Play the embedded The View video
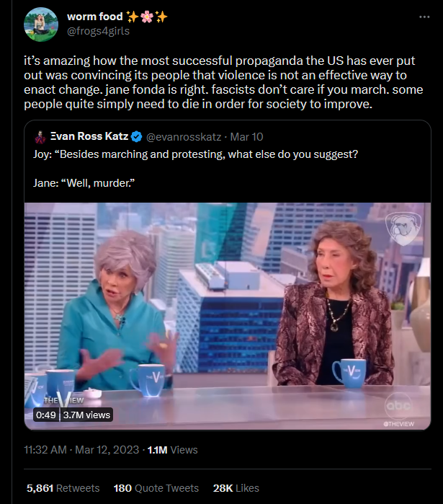443x504 pixels. (227, 316)
